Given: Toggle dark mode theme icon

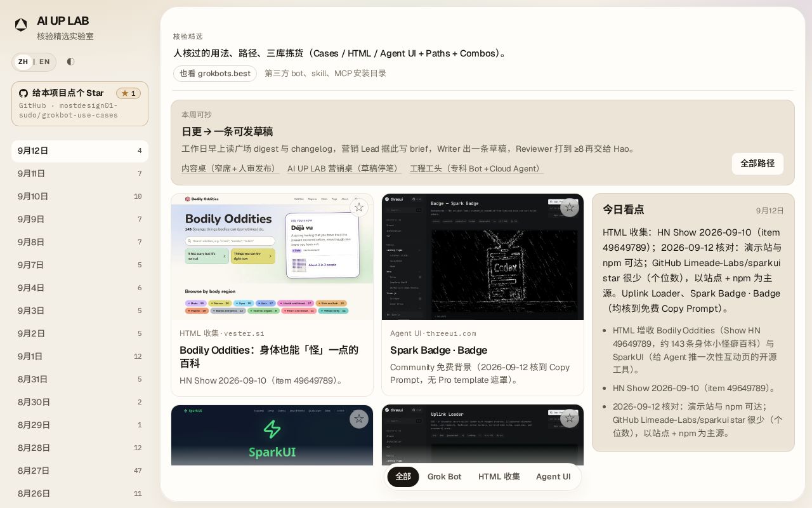Looking at the screenshot, I should tap(70, 62).
